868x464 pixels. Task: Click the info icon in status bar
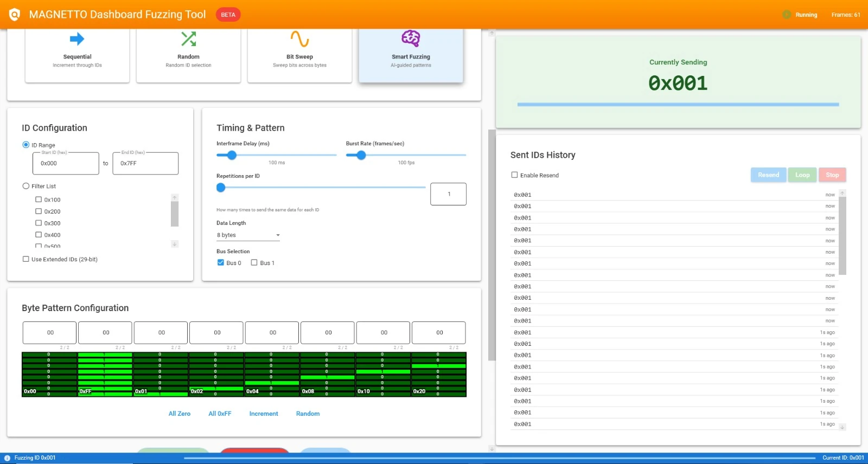pos(7,458)
